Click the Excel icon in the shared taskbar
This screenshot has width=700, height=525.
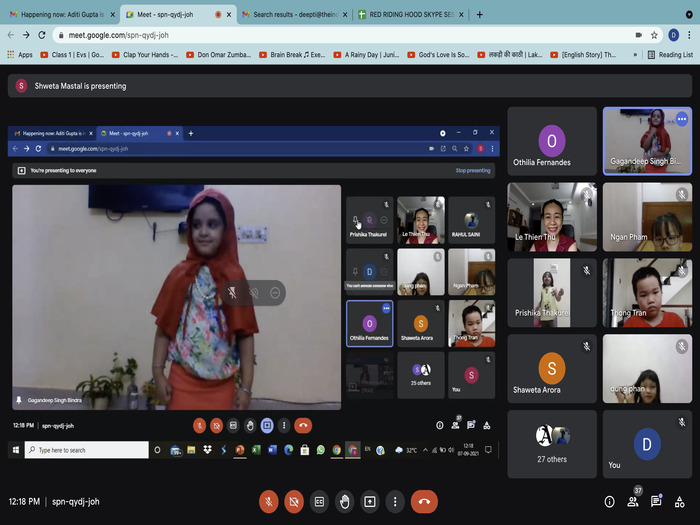pyautogui.click(x=256, y=450)
